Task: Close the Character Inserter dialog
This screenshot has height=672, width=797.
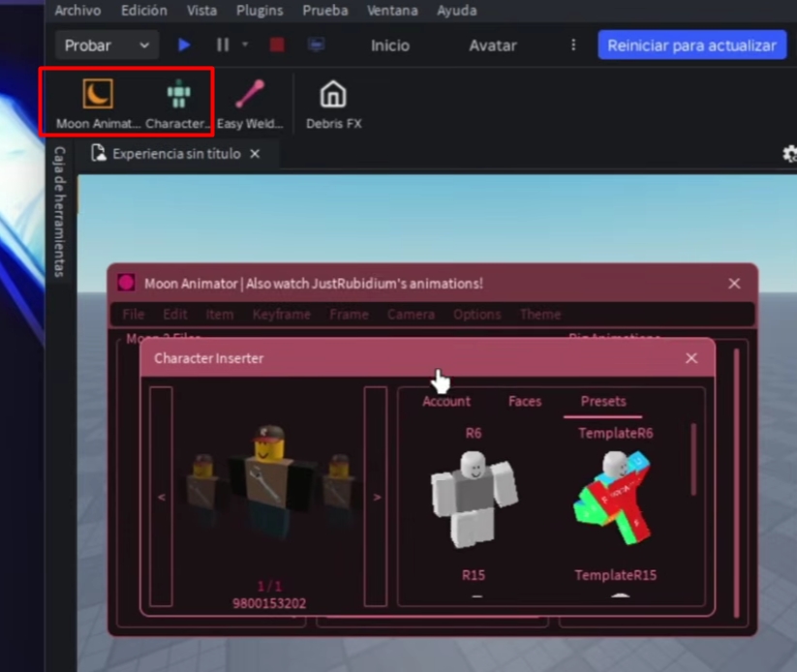Action: (x=691, y=358)
